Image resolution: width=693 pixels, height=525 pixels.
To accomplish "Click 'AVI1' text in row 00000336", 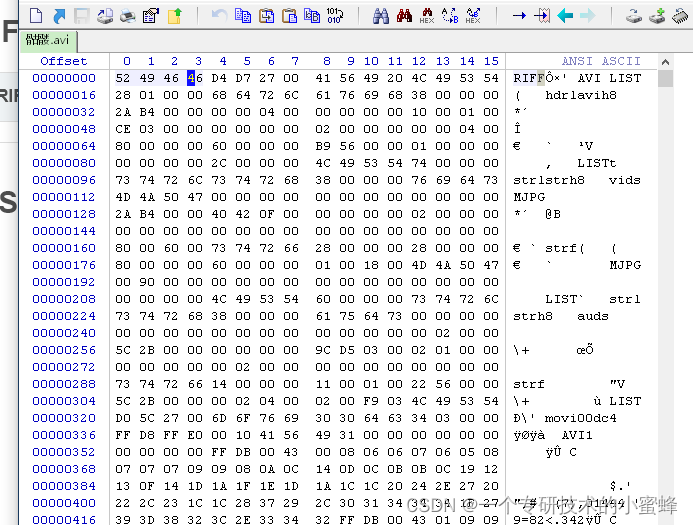I will pyautogui.click(x=577, y=435).
